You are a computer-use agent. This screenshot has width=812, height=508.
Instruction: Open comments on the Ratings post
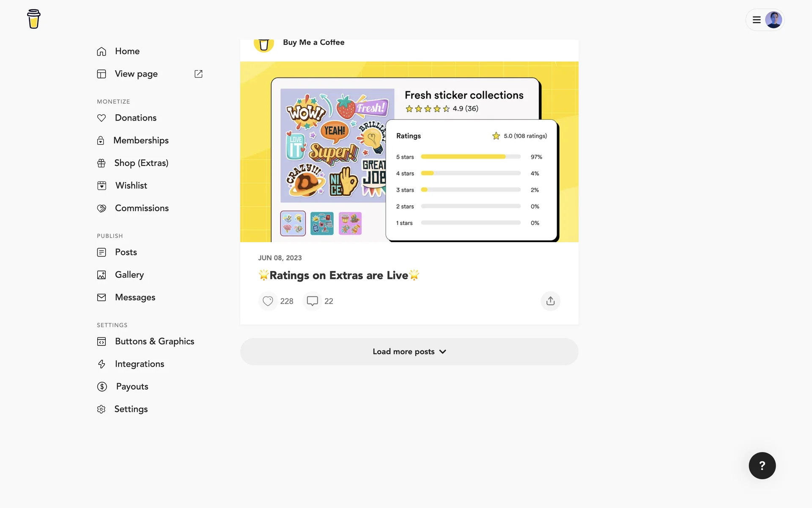tap(313, 301)
